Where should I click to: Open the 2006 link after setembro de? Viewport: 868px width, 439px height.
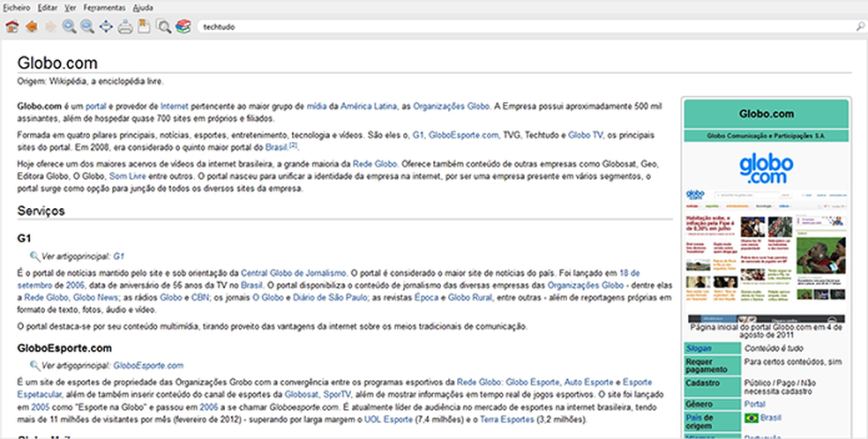coord(75,286)
